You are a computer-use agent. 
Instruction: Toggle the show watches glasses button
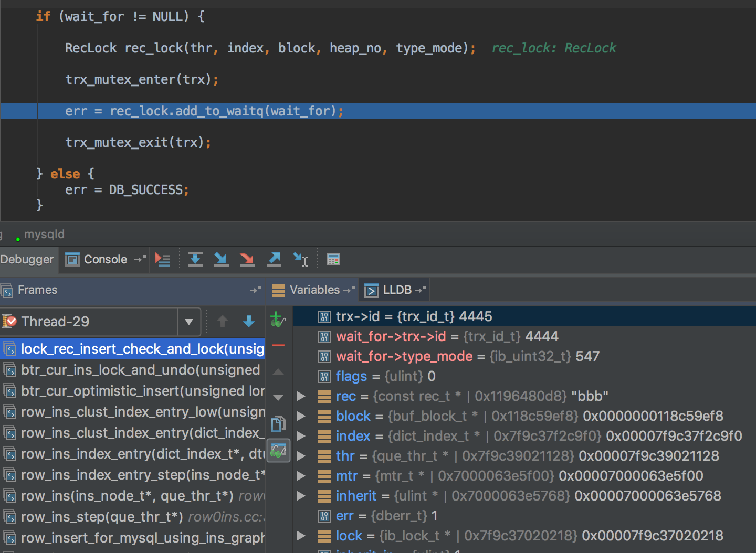[278, 451]
